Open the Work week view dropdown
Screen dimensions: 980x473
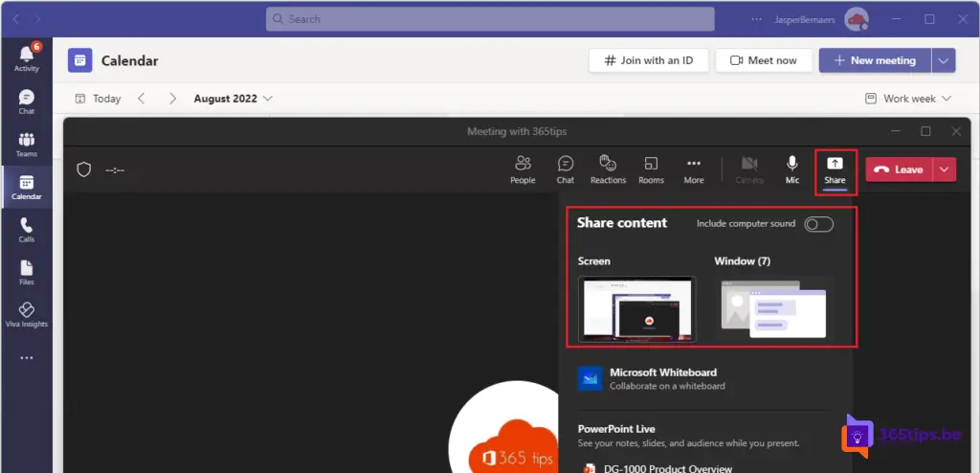pos(908,99)
